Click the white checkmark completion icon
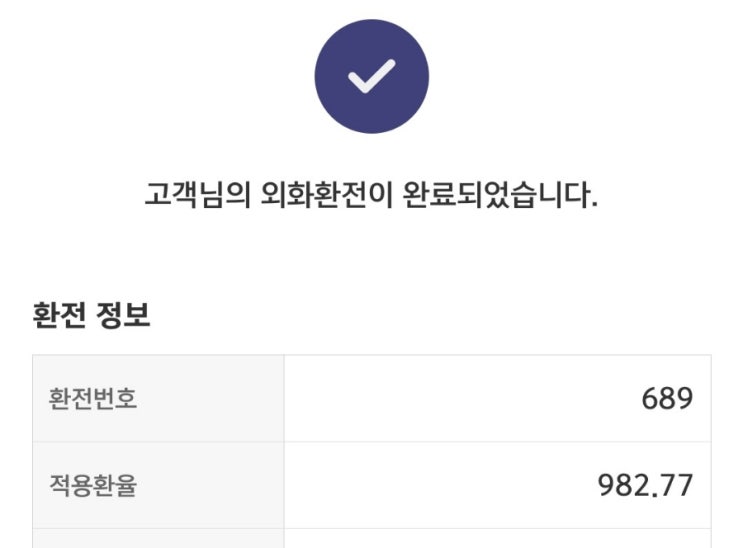This screenshot has width=743, height=548. point(371,77)
